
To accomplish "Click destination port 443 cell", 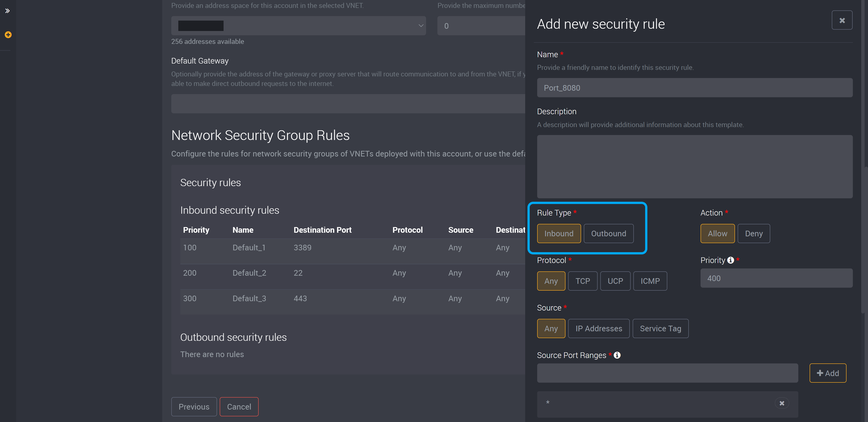I will pyautogui.click(x=300, y=298).
